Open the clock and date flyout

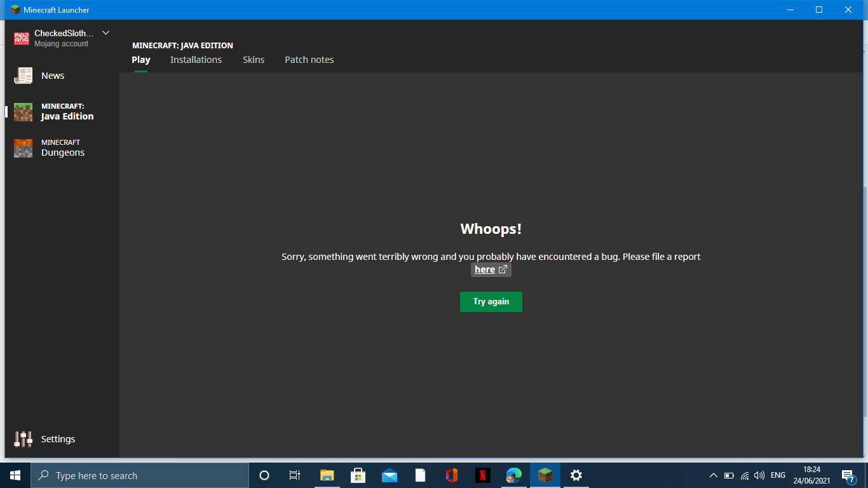coord(811,475)
